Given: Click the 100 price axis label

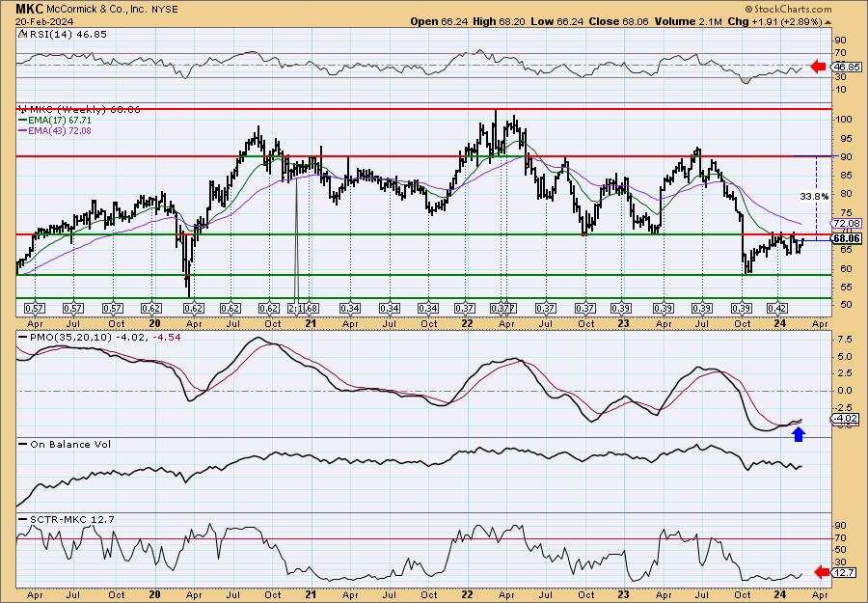Looking at the screenshot, I should click(x=844, y=120).
